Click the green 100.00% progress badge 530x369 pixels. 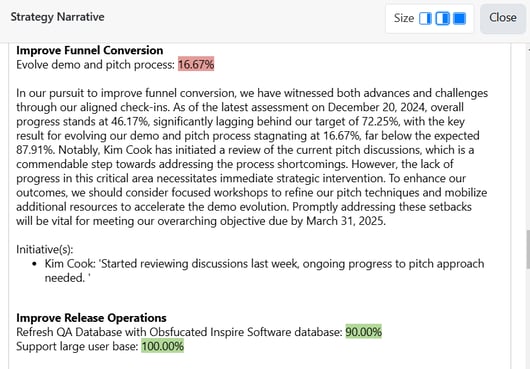coord(163,346)
